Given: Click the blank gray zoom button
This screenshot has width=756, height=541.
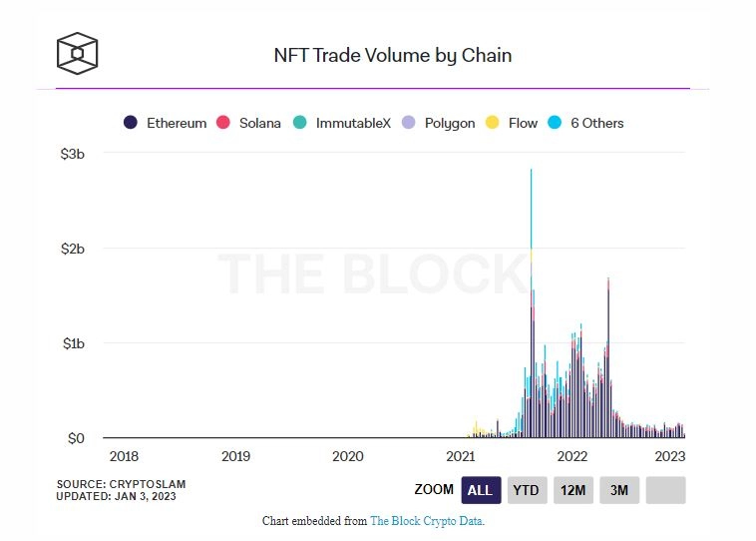Looking at the screenshot, I should point(665,490).
